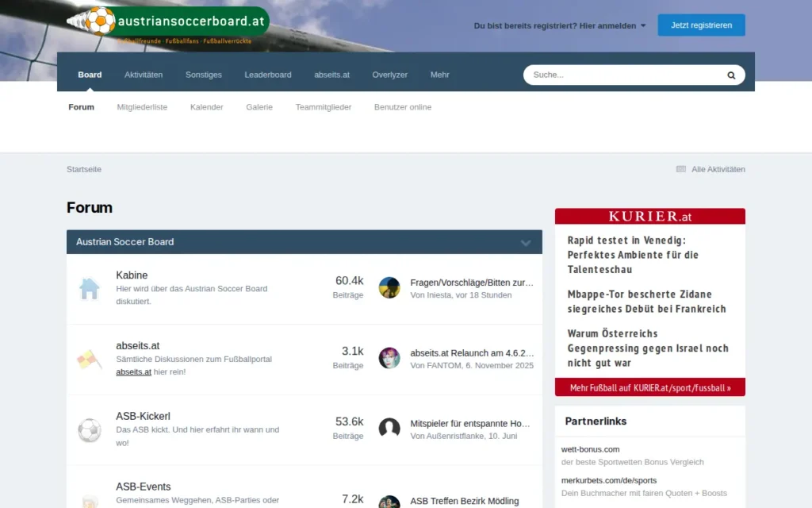
Task: Open 'Fragen/Vorschläge/Bitten zur…' latest topic
Action: coord(472,283)
